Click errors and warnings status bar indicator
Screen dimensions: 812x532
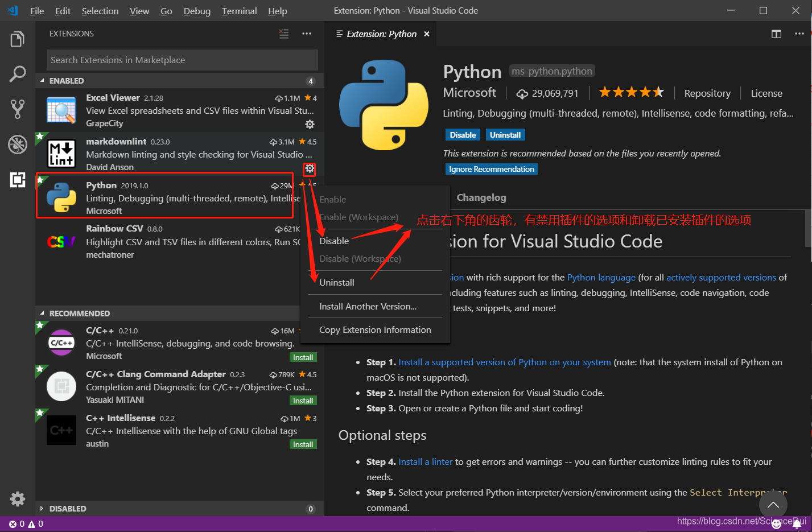click(26, 524)
